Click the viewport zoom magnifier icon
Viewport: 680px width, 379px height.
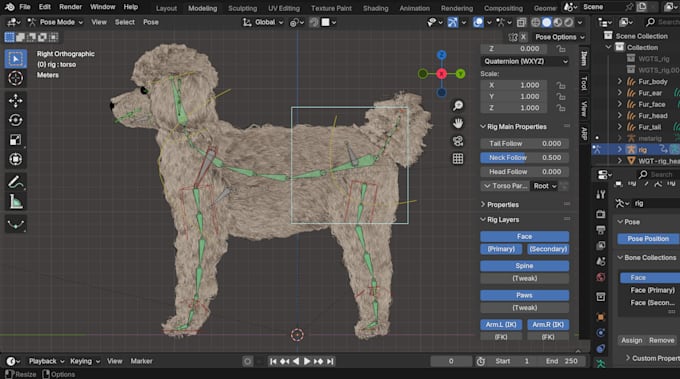(x=458, y=105)
